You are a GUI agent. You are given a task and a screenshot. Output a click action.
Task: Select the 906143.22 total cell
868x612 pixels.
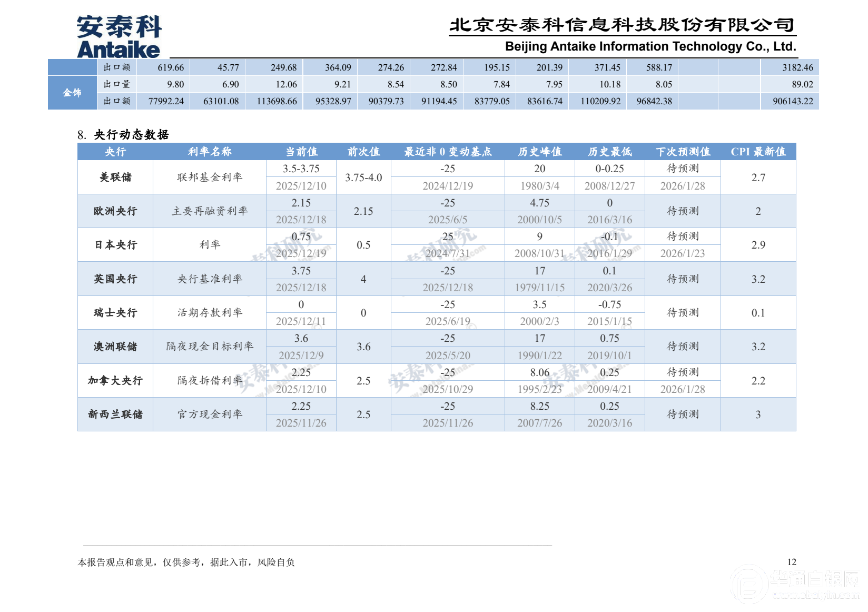pos(793,101)
